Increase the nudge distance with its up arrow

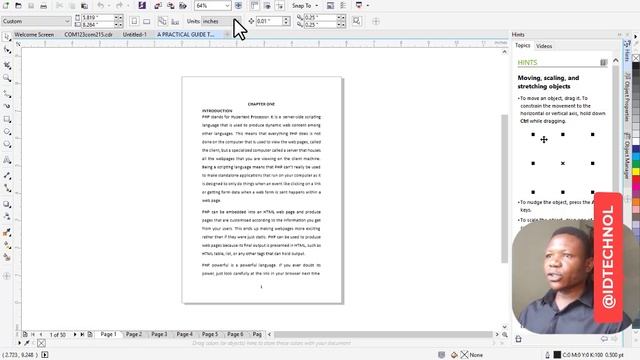point(286,19)
